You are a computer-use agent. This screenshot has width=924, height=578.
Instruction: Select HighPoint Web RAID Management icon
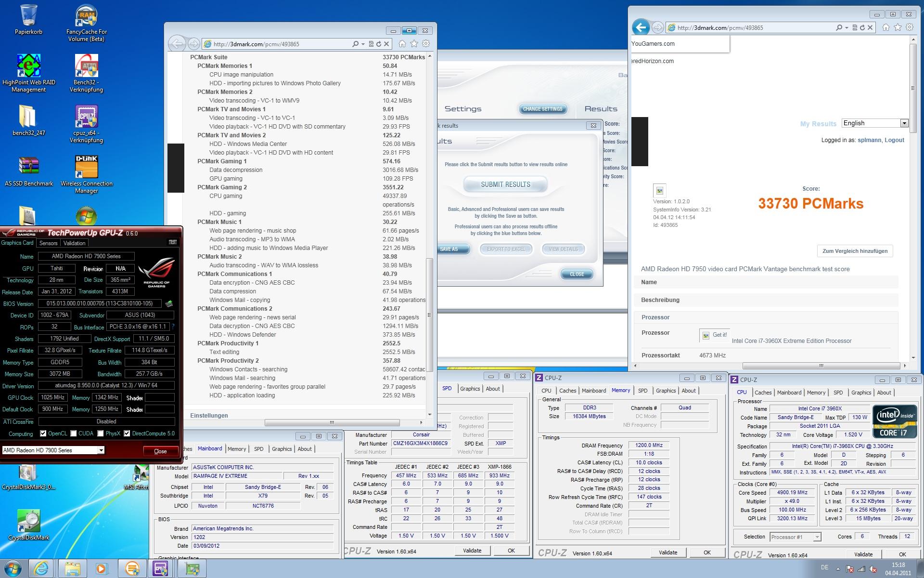(28, 73)
